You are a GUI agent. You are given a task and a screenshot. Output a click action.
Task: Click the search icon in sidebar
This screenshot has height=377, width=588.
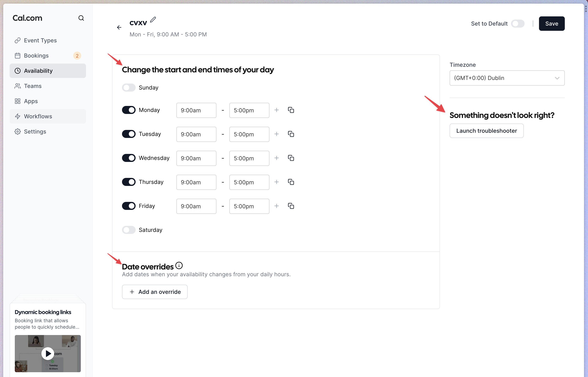(x=81, y=18)
